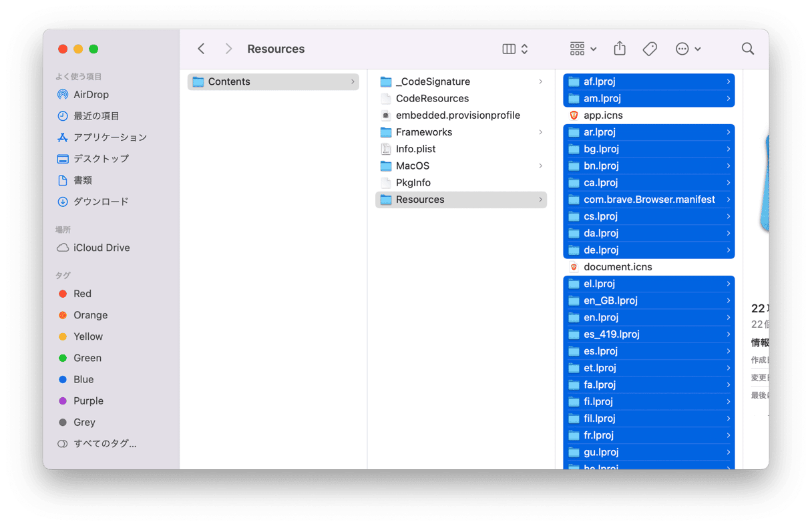Select the et.lproj folder

click(649, 368)
